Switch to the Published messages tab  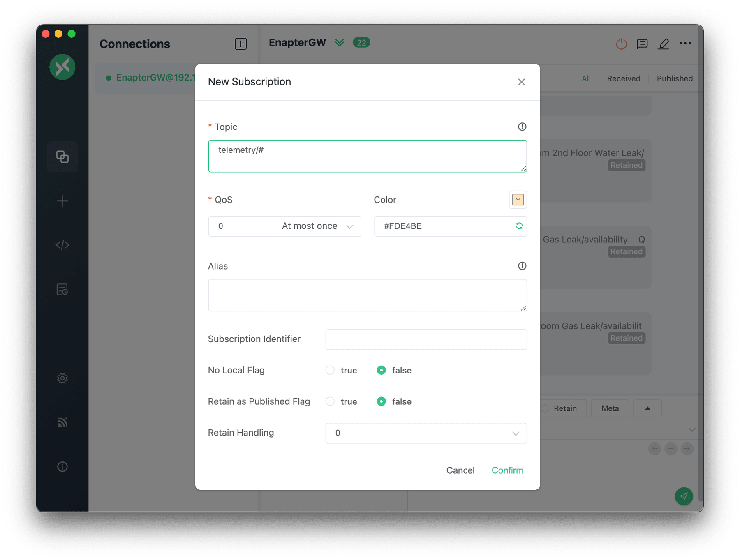[674, 78]
